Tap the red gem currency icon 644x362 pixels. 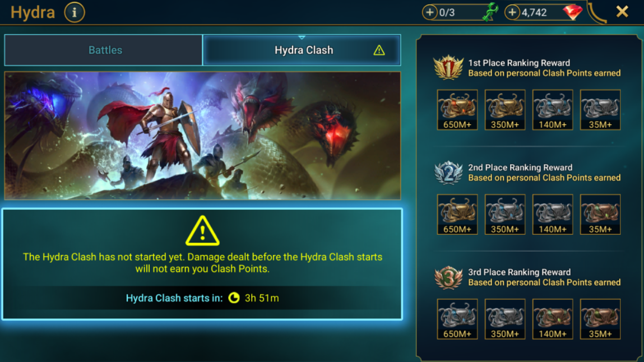(572, 12)
